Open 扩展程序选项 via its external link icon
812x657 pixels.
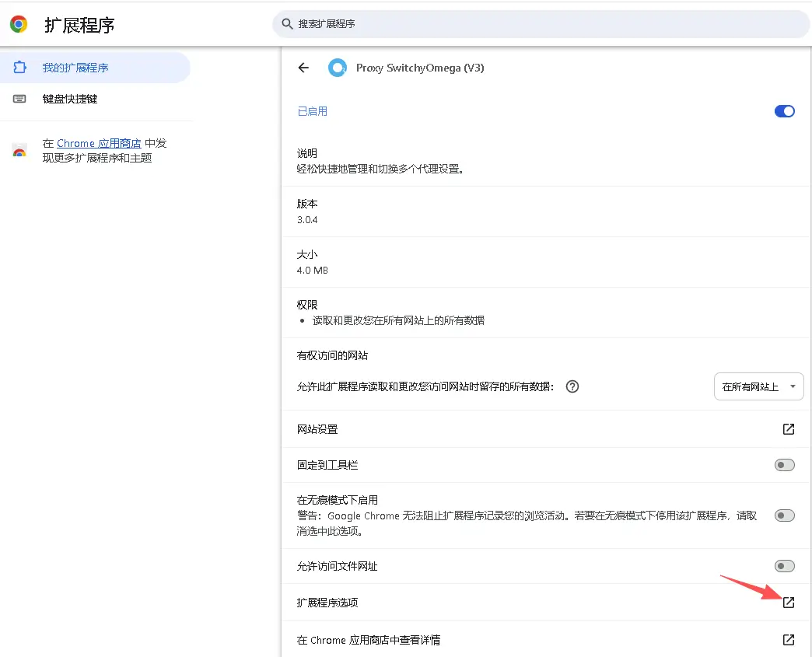coord(788,602)
